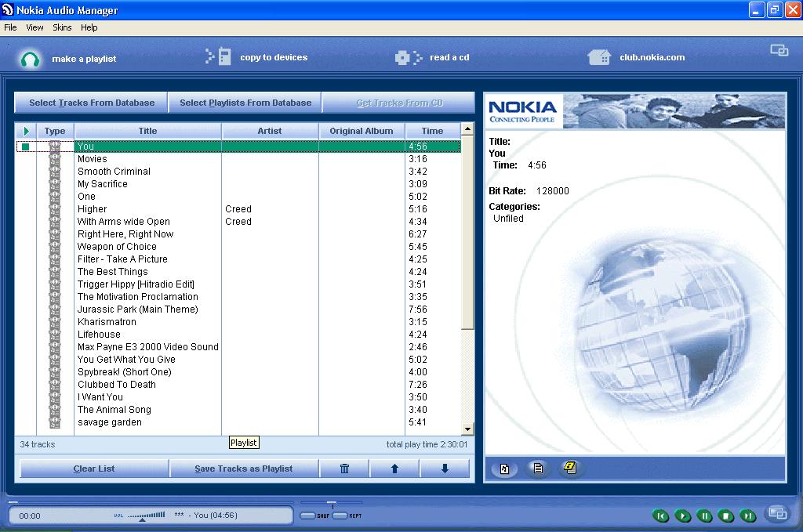Click Select Playlists From Database button

point(245,103)
